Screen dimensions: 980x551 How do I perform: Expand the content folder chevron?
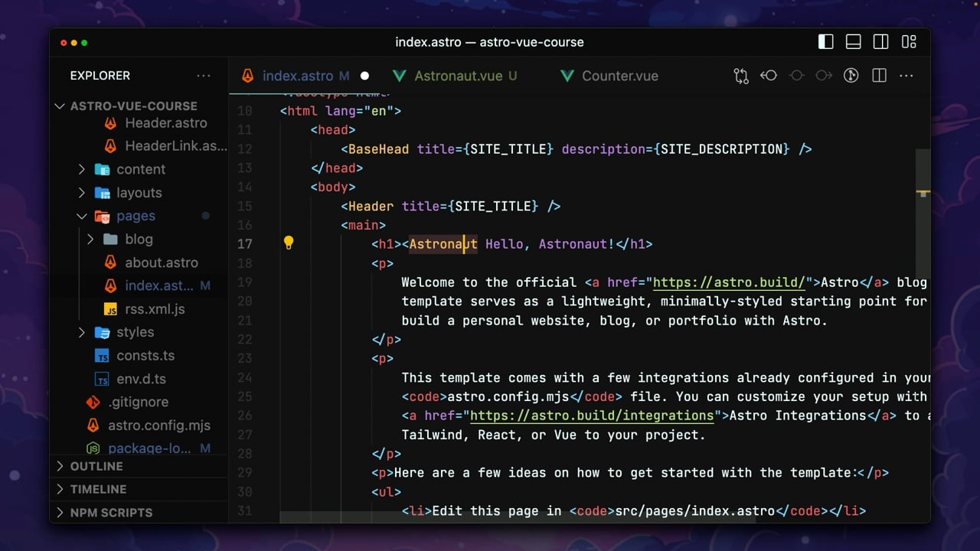point(82,169)
